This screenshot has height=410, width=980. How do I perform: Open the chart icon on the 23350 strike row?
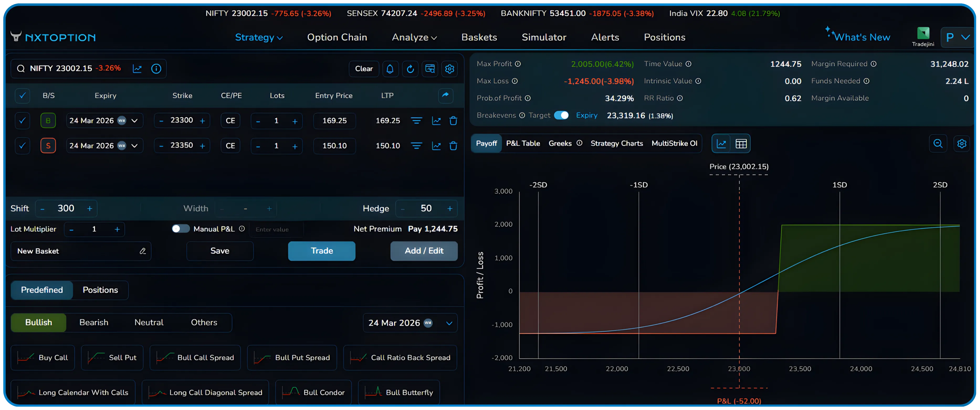(x=436, y=146)
